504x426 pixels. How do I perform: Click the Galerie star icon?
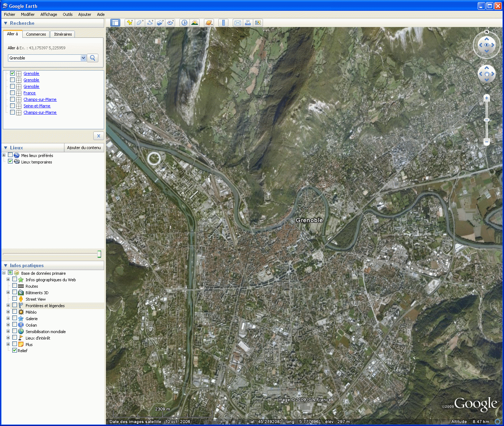point(21,319)
